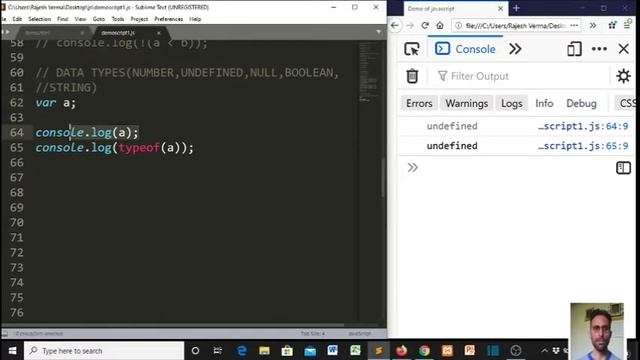
Task: Open Sublime Selection menu
Action: pos(39,19)
